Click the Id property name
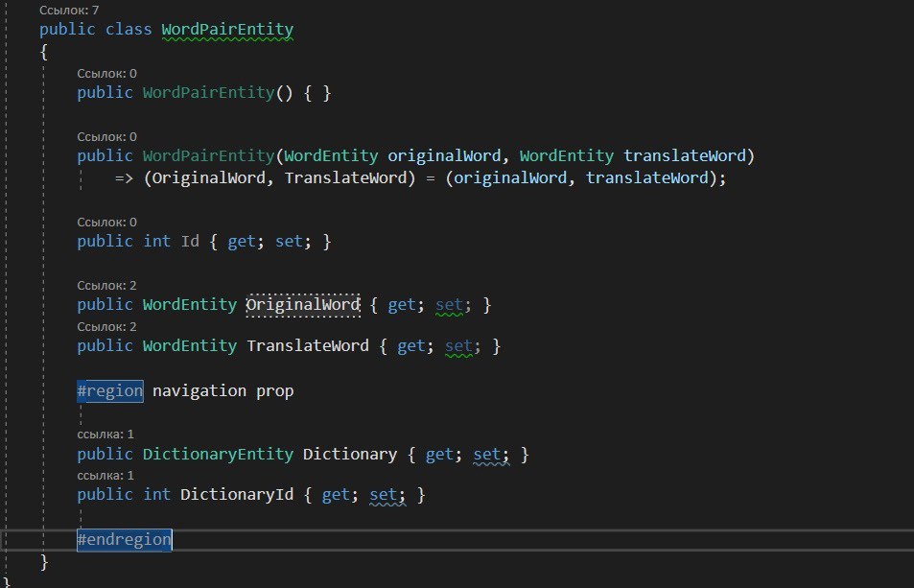 (190, 242)
